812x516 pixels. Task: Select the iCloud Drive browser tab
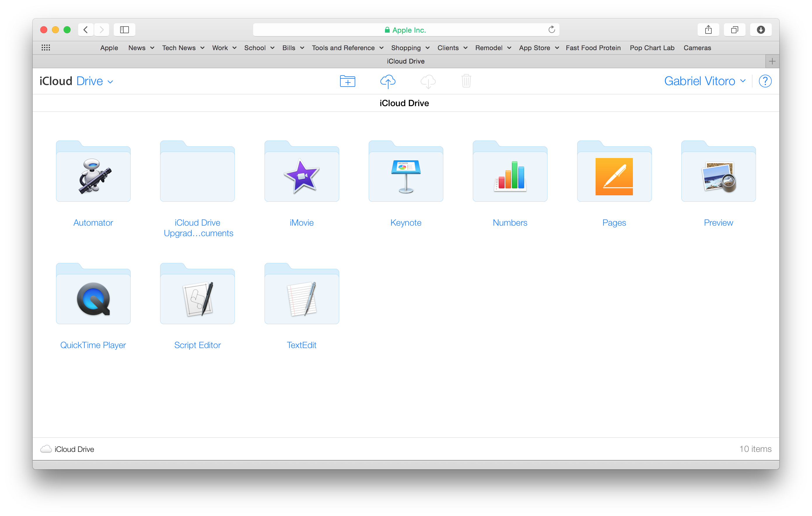point(399,61)
